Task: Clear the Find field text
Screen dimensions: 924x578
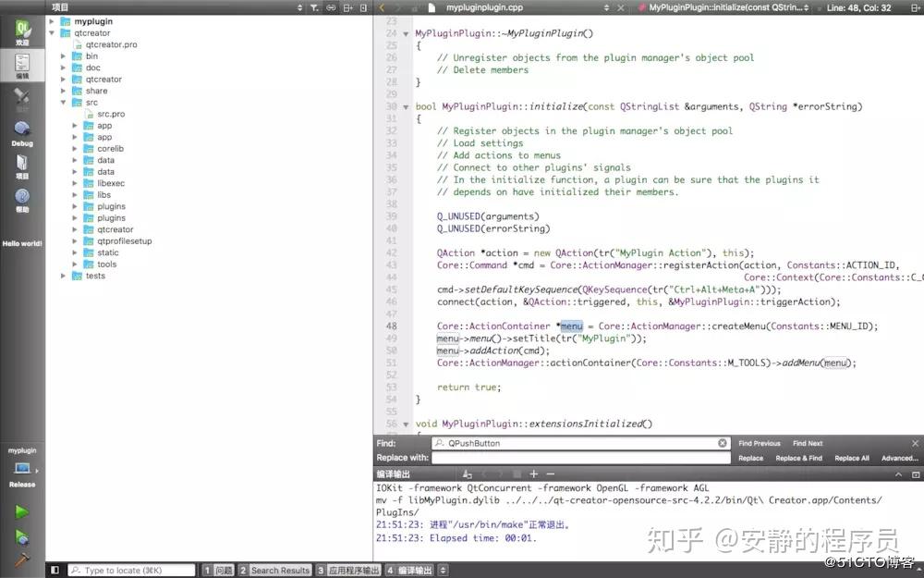Action: (x=722, y=443)
